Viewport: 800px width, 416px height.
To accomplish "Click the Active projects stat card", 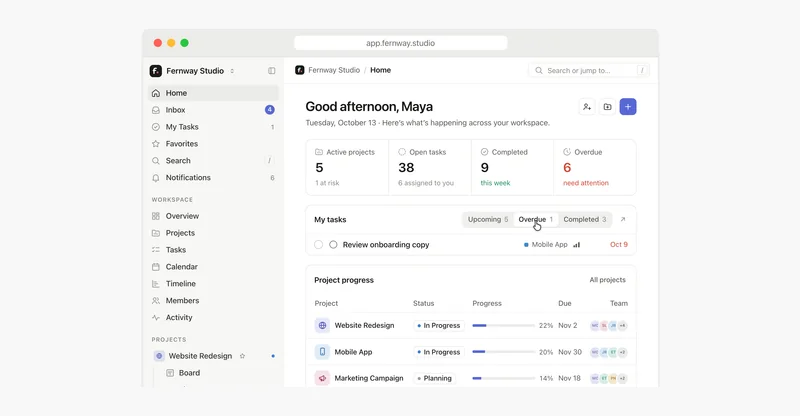I will tap(347, 167).
